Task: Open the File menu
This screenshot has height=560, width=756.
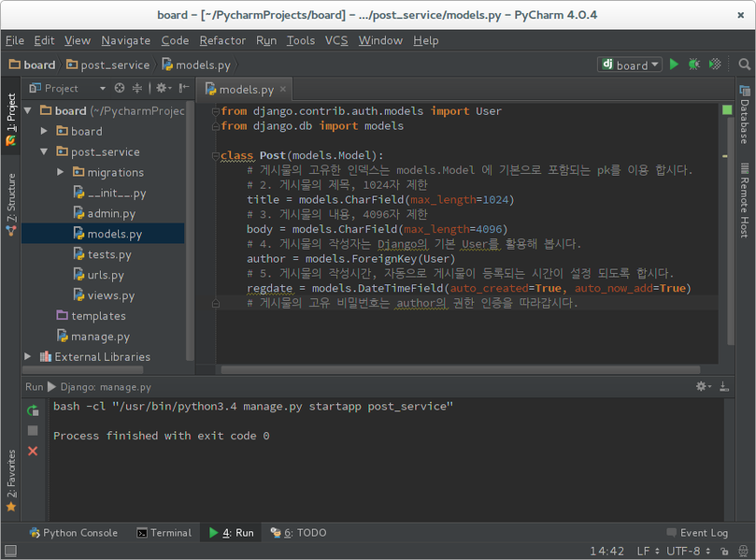Action: click(14, 40)
